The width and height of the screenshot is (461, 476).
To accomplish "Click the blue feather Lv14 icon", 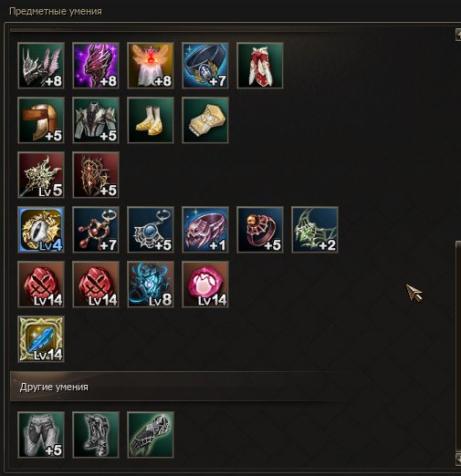I will point(41,339).
